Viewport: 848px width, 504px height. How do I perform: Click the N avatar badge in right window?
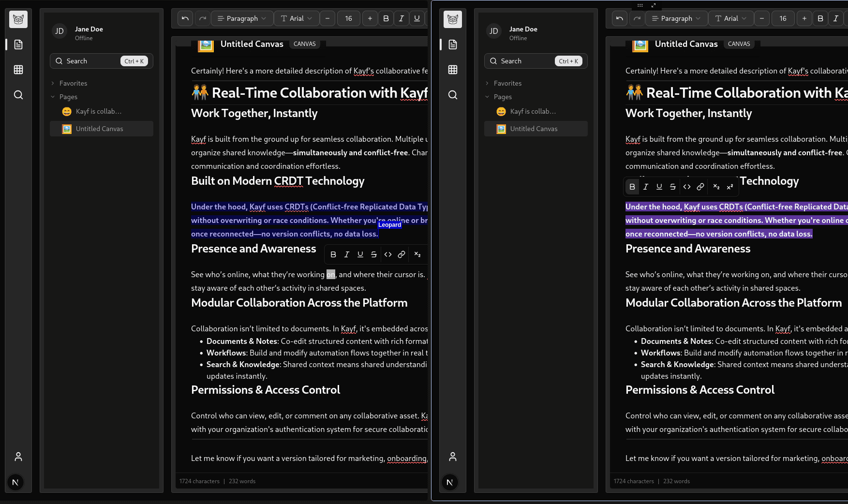coord(450,482)
